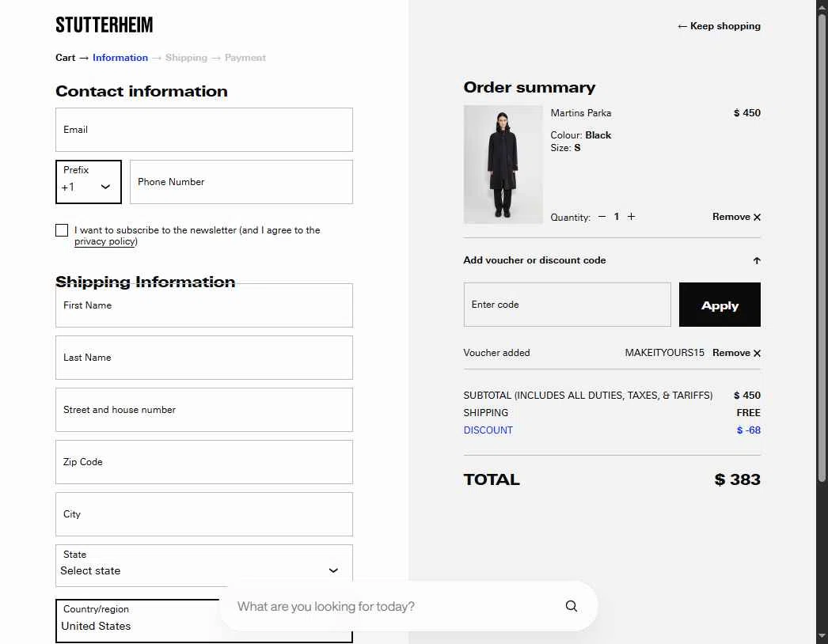Go back to the Cart step

[x=66, y=58]
